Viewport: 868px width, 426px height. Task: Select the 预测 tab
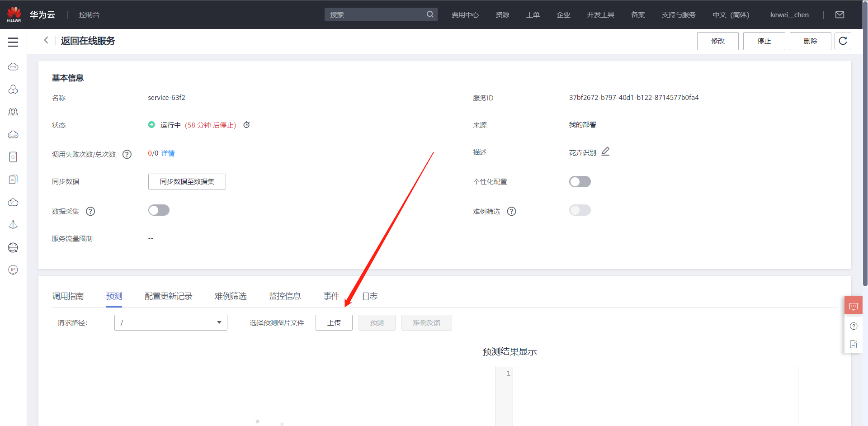click(114, 296)
